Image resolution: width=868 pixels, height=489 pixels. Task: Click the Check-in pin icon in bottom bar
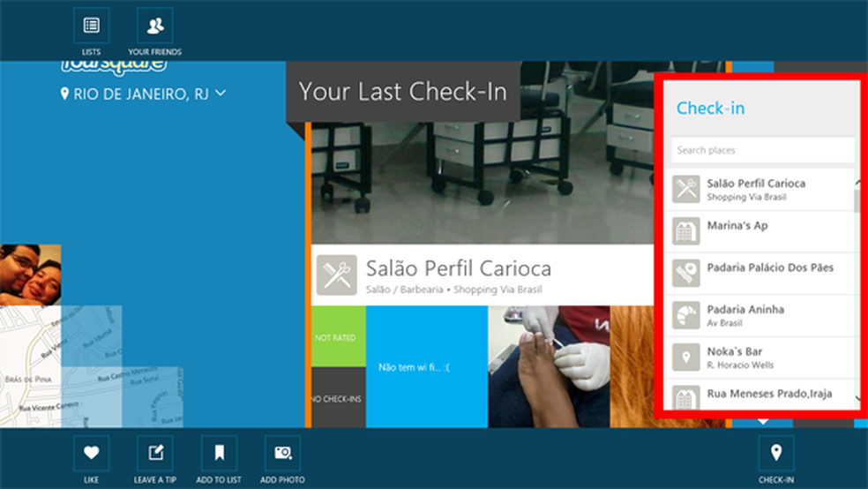pos(776,453)
